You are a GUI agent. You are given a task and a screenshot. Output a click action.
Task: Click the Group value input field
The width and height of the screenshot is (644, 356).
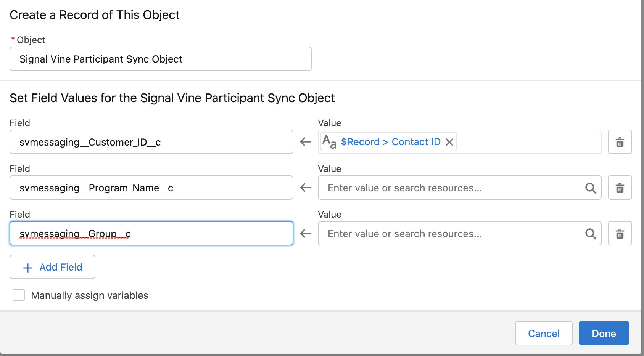pos(460,233)
